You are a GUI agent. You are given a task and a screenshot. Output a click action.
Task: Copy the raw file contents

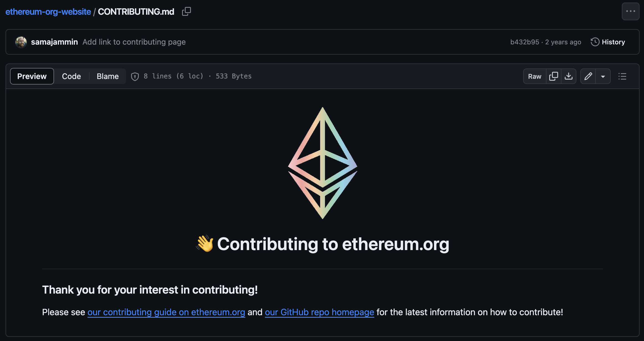pyautogui.click(x=554, y=76)
